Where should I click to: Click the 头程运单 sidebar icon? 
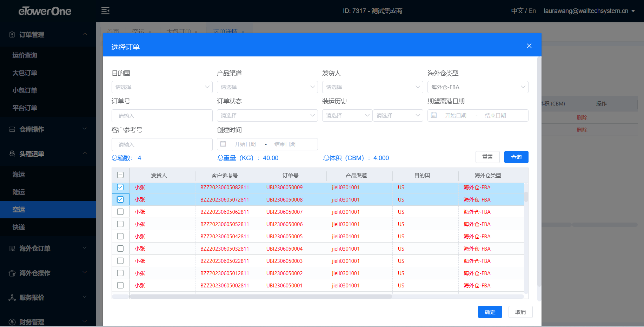pyautogui.click(x=12, y=154)
